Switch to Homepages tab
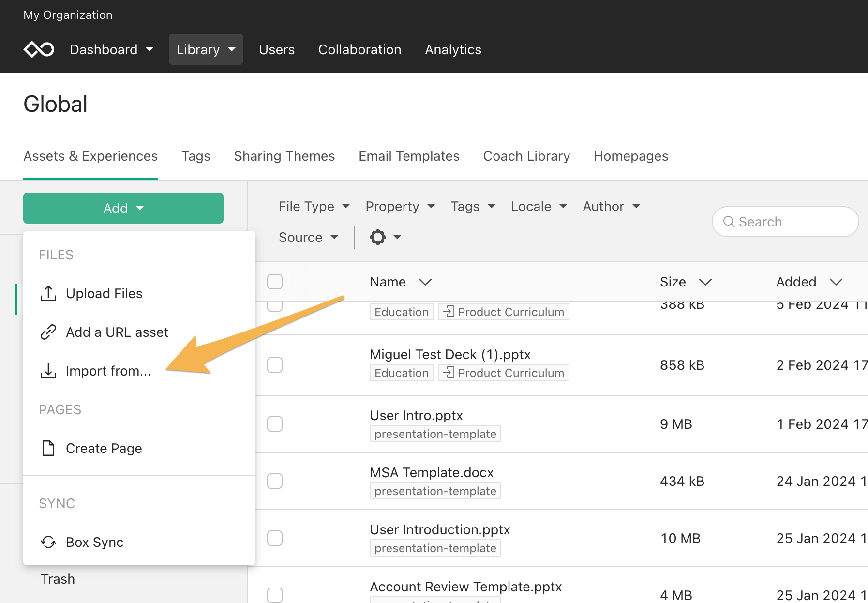Screen dimensions: 868x603 [x=631, y=156]
